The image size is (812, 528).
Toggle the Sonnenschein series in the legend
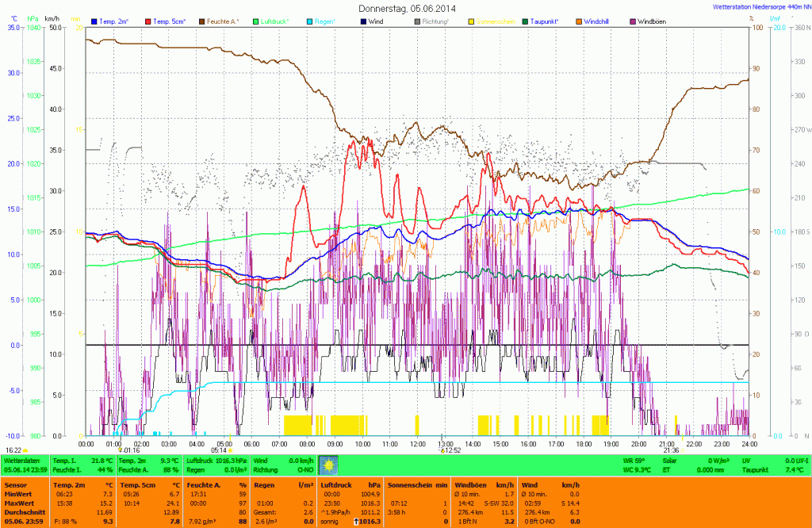[496, 21]
